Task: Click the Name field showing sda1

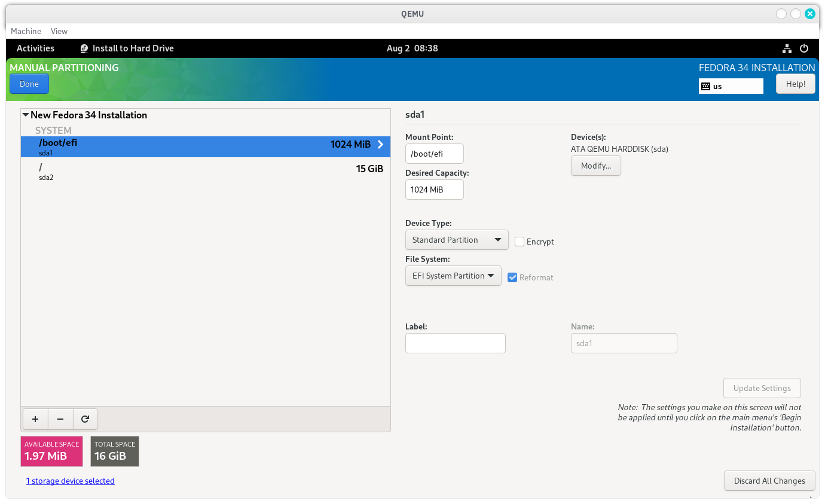Action: tap(624, 343)
